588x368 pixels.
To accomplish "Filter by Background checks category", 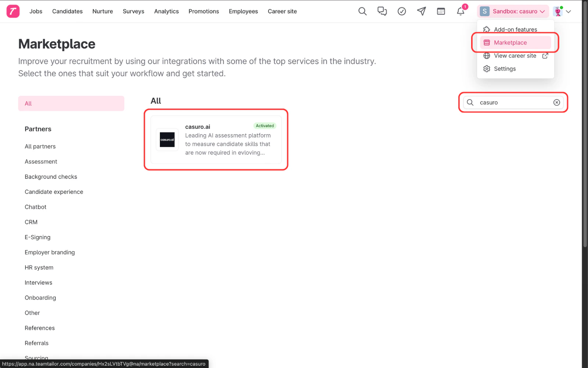I will tap(51, 177).
